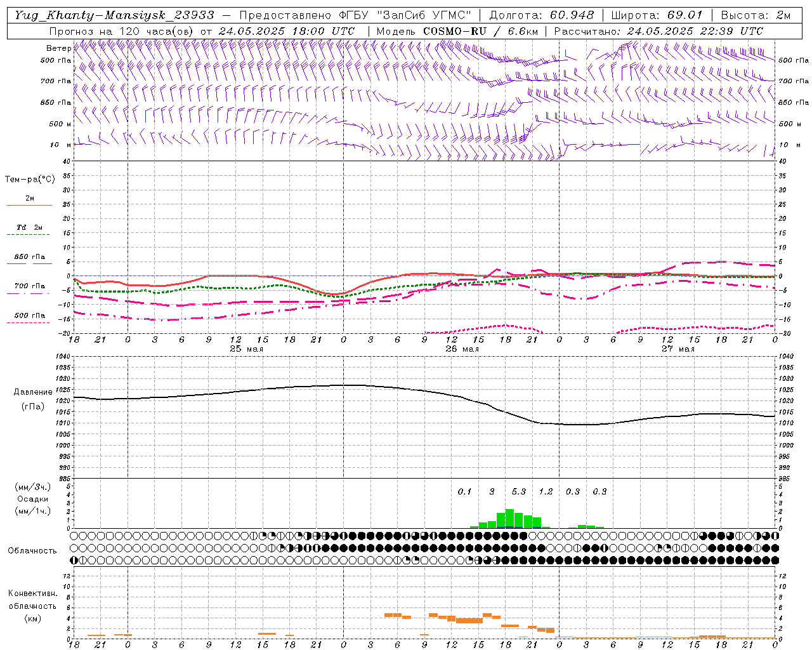The width and height of the screenshot is (812, 650).
Task: Select the (мм/3ч.) unit label
Action: (x=33, y=487)
